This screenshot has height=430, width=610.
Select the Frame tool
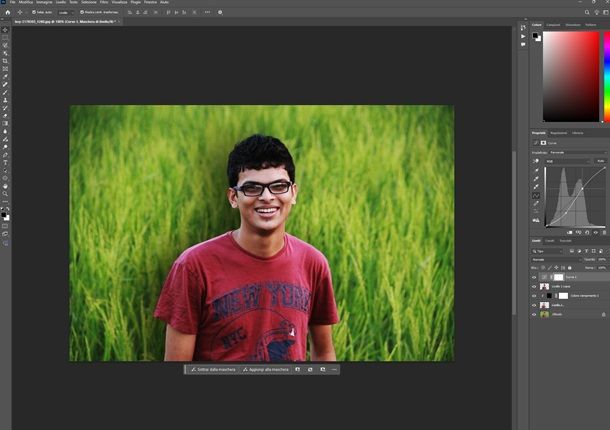5,69
